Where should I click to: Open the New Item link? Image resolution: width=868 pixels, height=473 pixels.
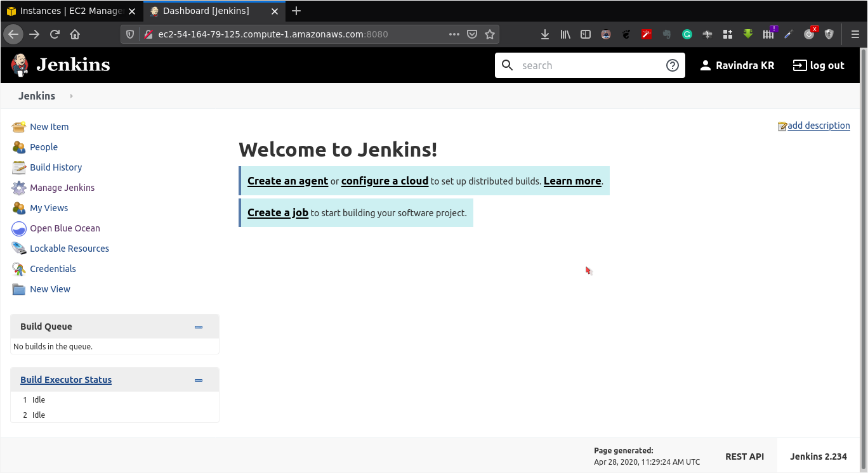coord(49,127)
